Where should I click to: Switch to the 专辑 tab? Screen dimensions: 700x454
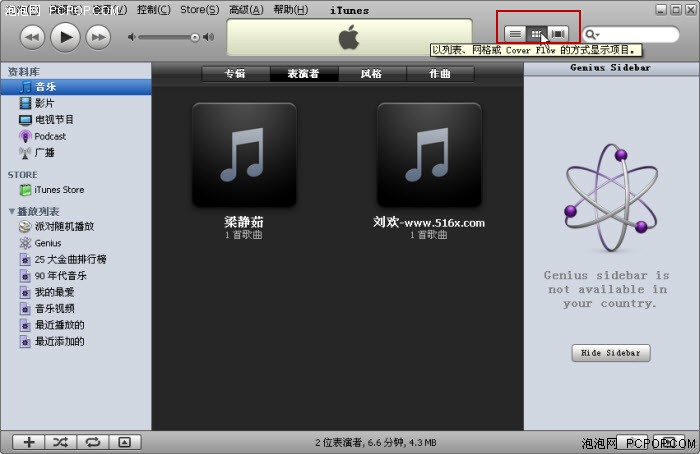(x=235, y=74)
